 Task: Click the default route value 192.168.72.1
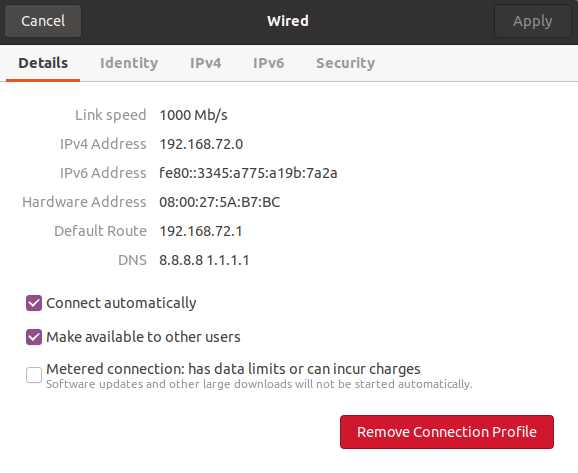click(x=201, y=231)
